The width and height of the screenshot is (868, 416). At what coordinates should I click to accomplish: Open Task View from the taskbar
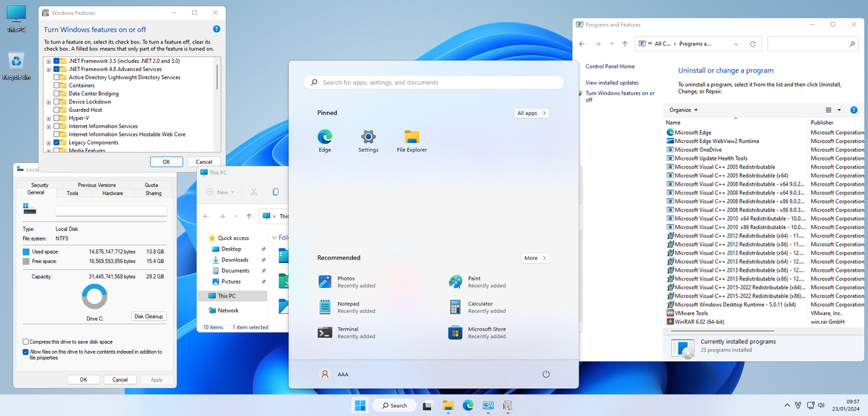427,405
